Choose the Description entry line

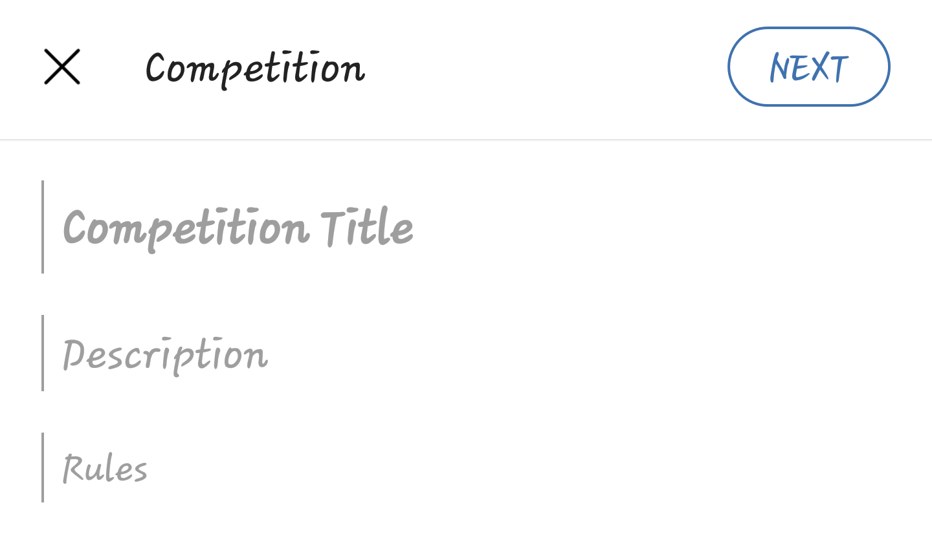pyautogui.click(x=466, y=353)
